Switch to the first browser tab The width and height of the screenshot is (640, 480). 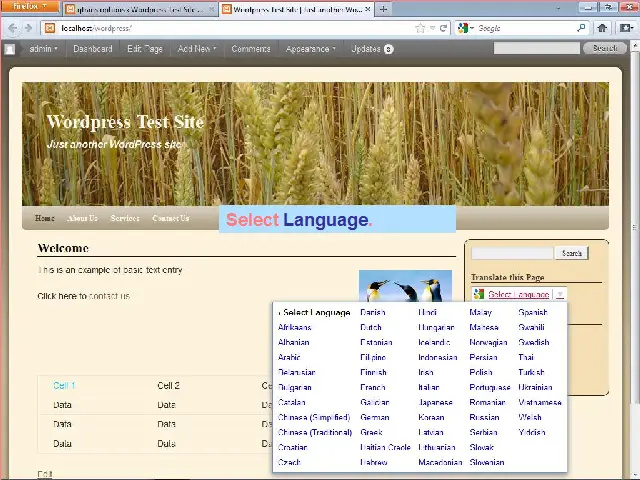pos(140,9)
